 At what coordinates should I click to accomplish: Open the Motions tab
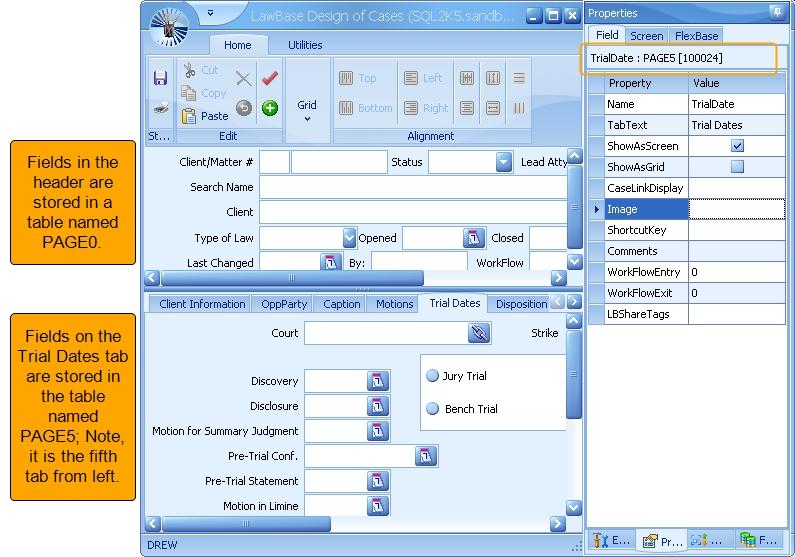tap(394, 304)
